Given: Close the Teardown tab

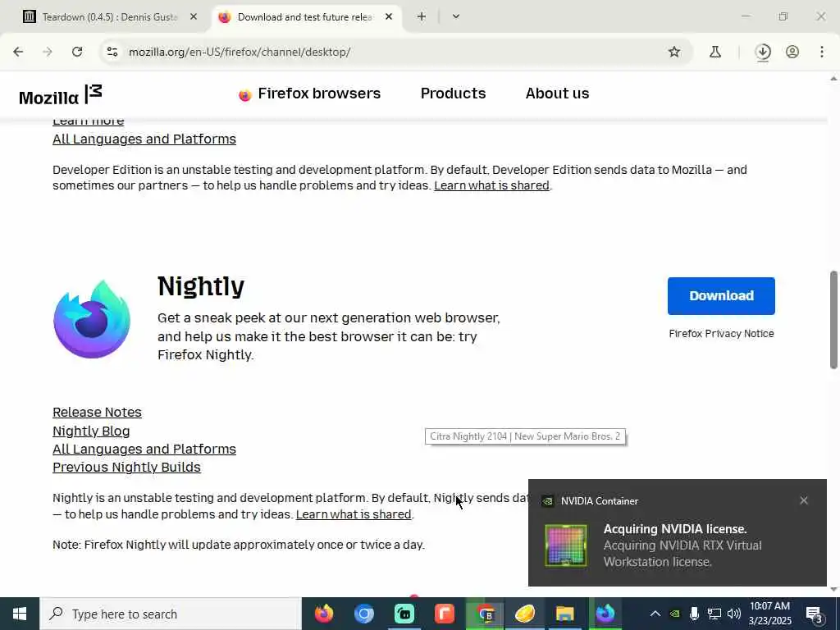Looking at the screenshot, I should pyautogui.click(x=194, y=17).
